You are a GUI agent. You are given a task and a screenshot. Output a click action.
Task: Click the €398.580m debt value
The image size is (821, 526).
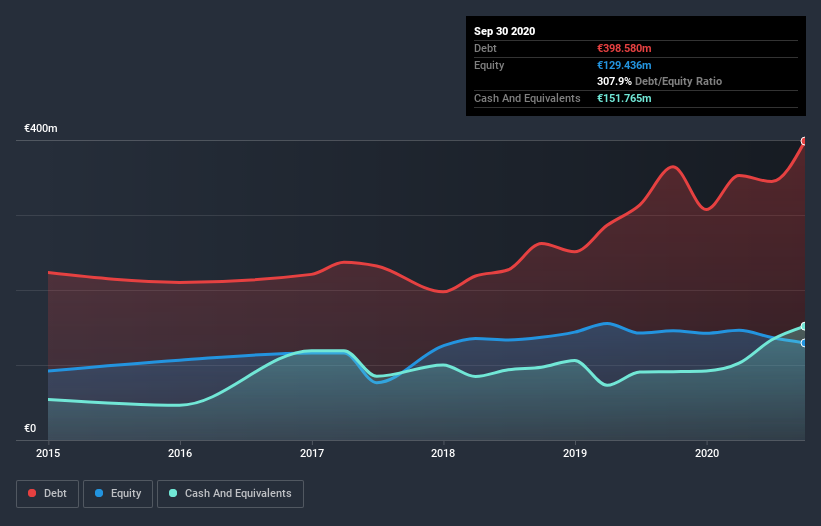pos(624,48)
